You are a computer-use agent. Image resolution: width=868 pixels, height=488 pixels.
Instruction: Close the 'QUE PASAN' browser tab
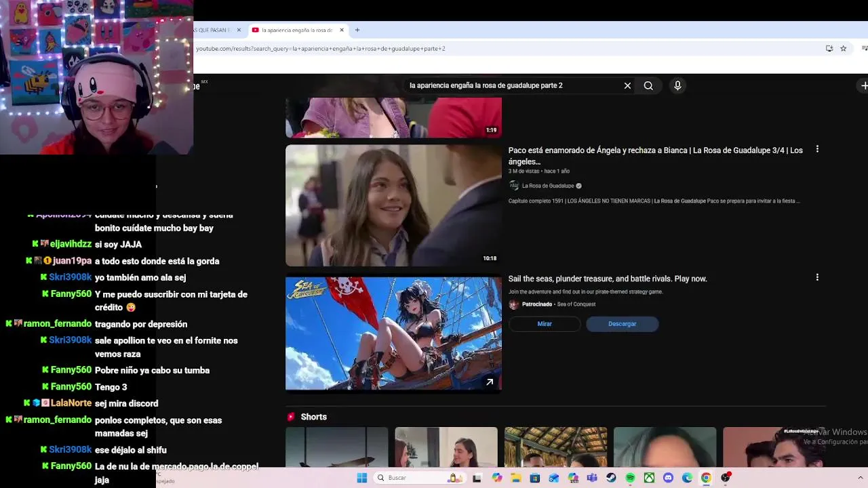coord(239,30)
